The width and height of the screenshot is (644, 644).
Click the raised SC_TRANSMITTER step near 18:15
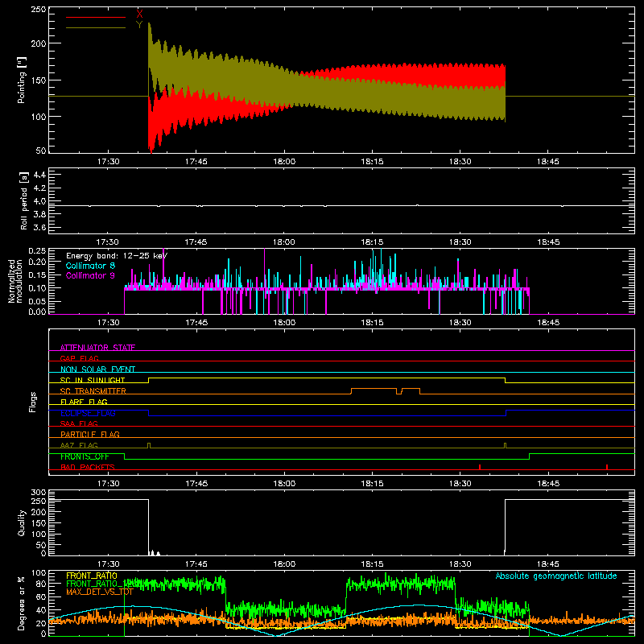tap(374, 388)
